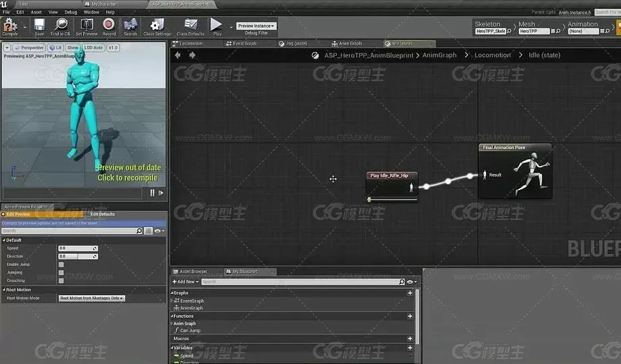Open the LOD Auto dropdown
621x364 pixels.
[93, 48]
